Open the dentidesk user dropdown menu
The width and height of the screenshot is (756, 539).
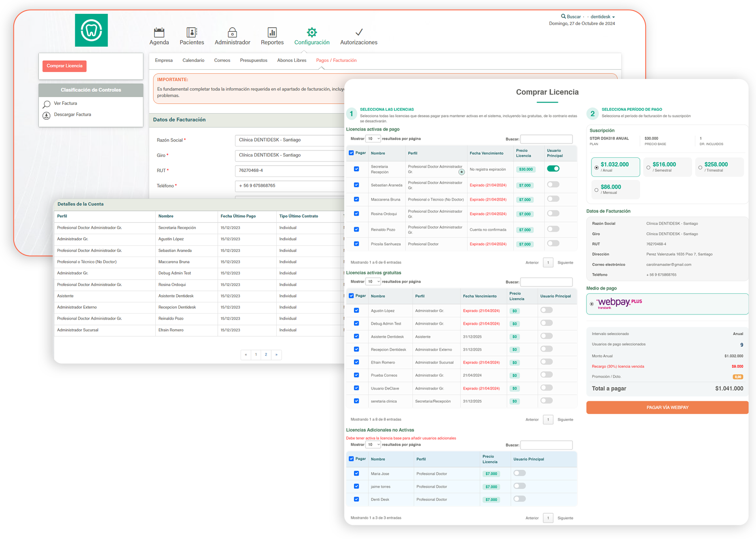(603, 17)
